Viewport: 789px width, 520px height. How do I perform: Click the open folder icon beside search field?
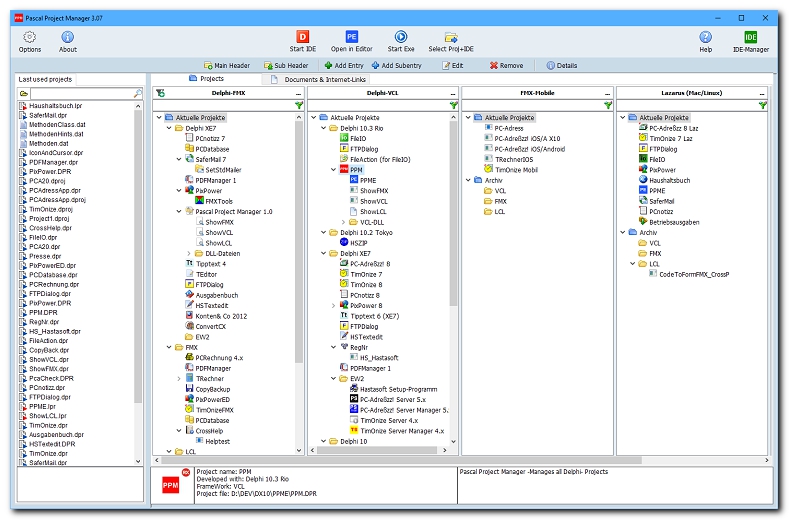click(24, 94)
